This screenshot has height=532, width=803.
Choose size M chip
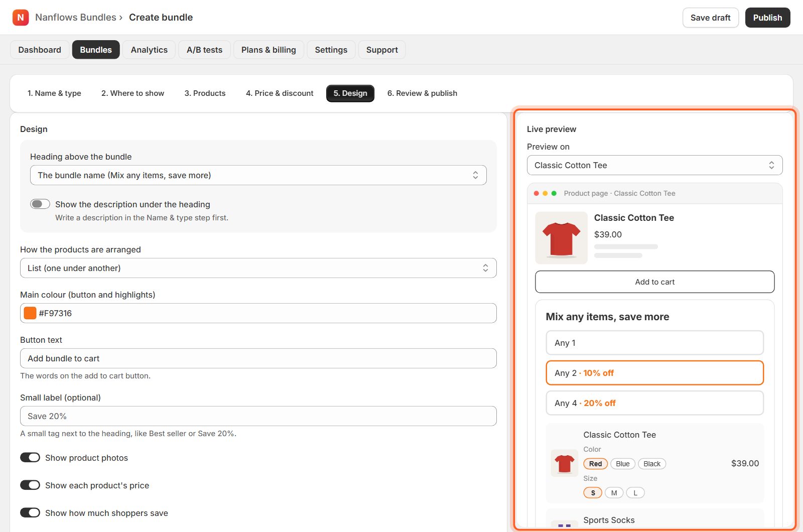coord(614,493)
